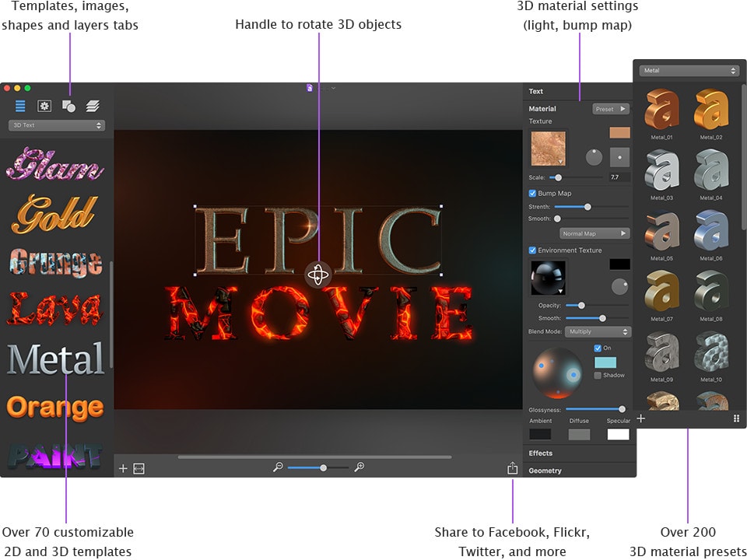Uncheck the Environment Texture option
This screenshot has width=747, height=560.
click(x=532, y=250)
